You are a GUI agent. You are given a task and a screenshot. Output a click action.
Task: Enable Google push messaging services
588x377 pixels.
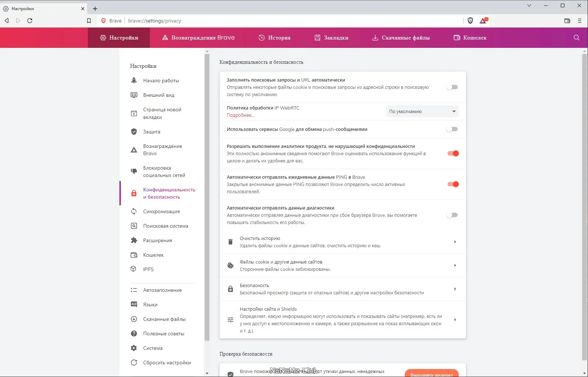click(452, 129)
